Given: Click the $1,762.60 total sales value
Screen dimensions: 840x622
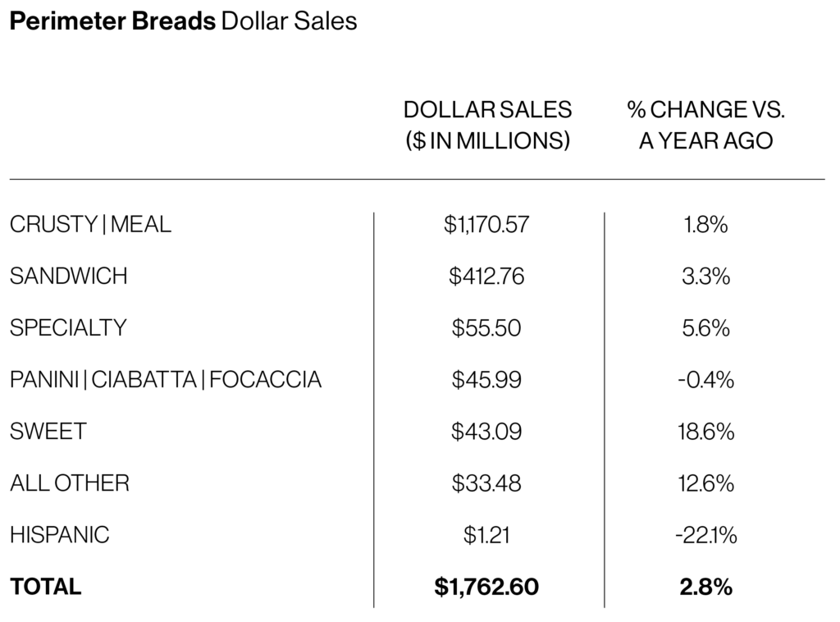Looking at the screenshot, I should pyautogui.click(x=486, y=587).
